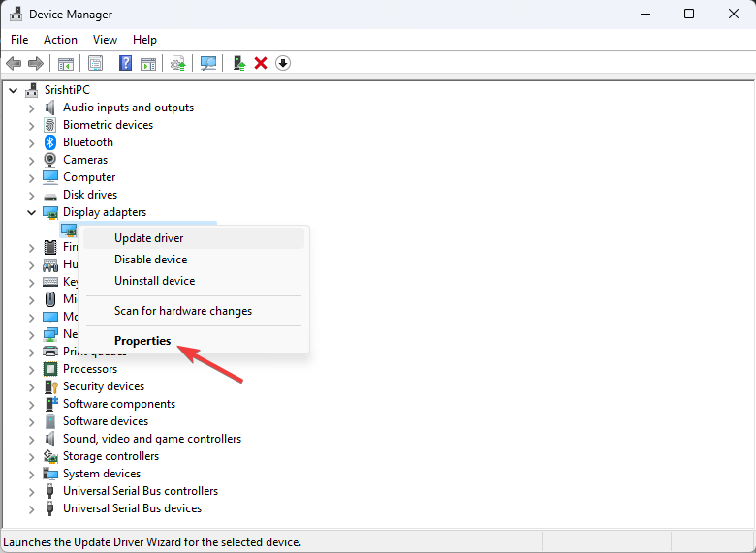
Task: Expand the Disk drives category
Action: pyautogui.click(x=32, y=195)
